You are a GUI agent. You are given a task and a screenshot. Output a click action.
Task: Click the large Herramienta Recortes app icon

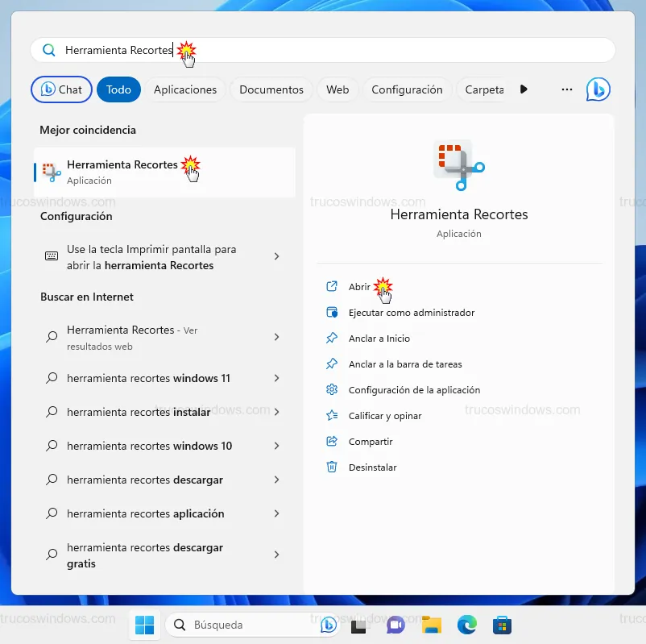point(458,164)
